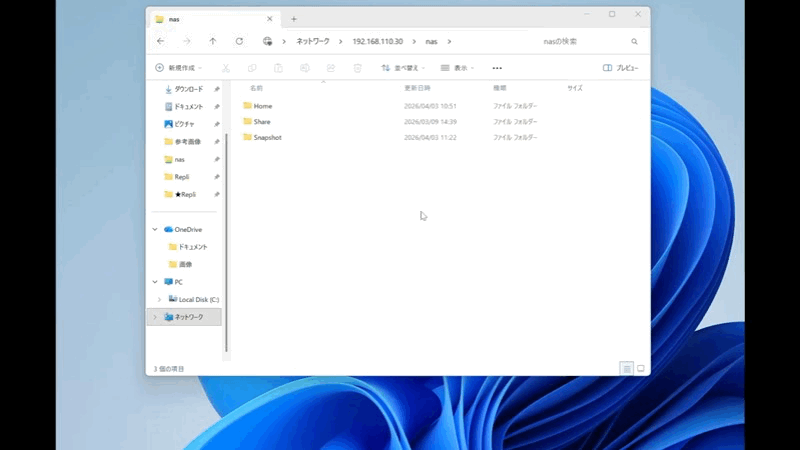The image size is (800, 450).
Task: Open the 新規作成 dropdown
Action: (179, 68)
